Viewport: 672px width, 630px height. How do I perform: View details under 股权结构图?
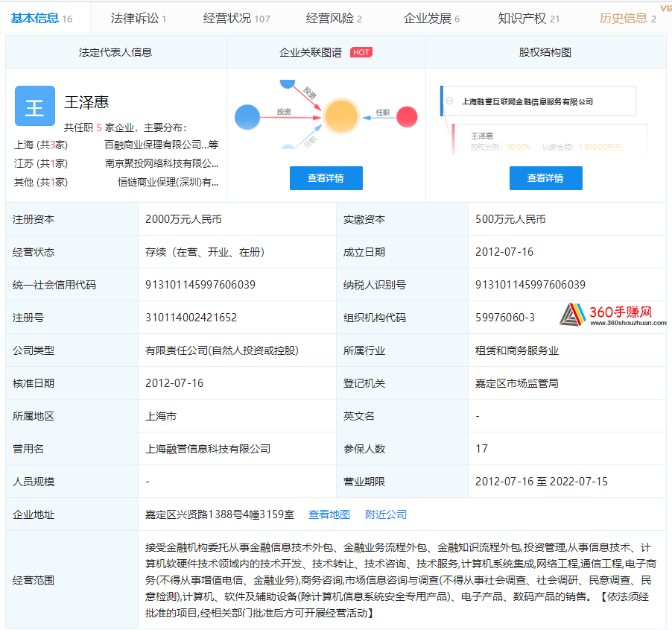click(x=545, y=178)
